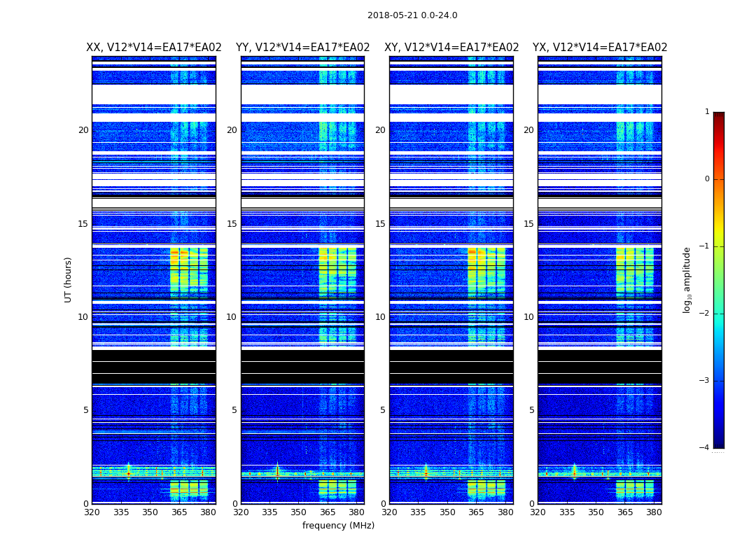Click the bright spike near 338 MHz in the XX panel

pos(128,473)
